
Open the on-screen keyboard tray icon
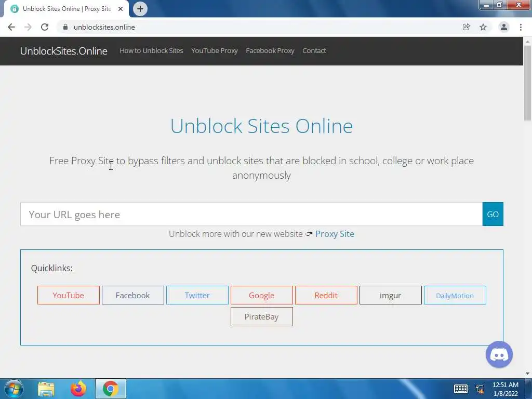(461, 389)
